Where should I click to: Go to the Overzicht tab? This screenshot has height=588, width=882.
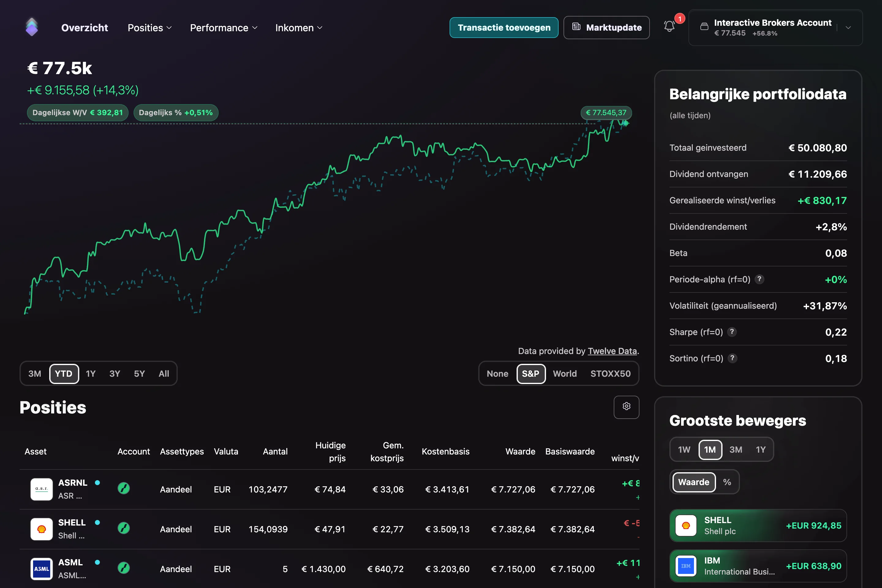[x=85, y=28]
